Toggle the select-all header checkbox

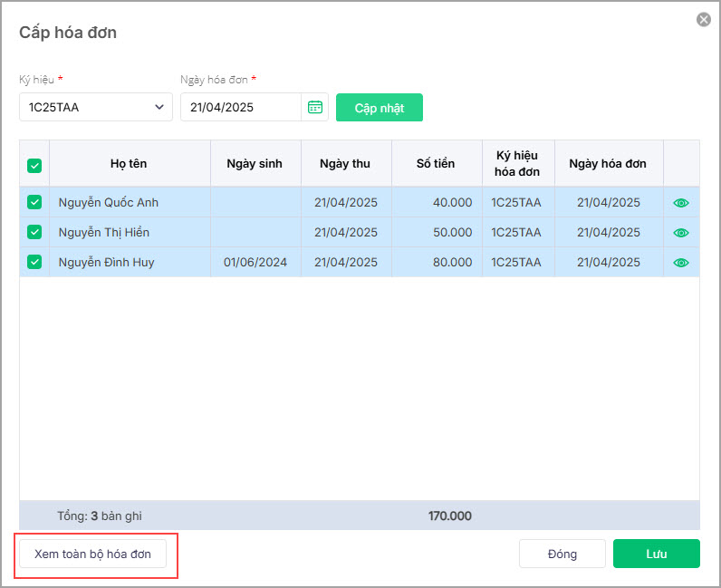coord(34,166)
